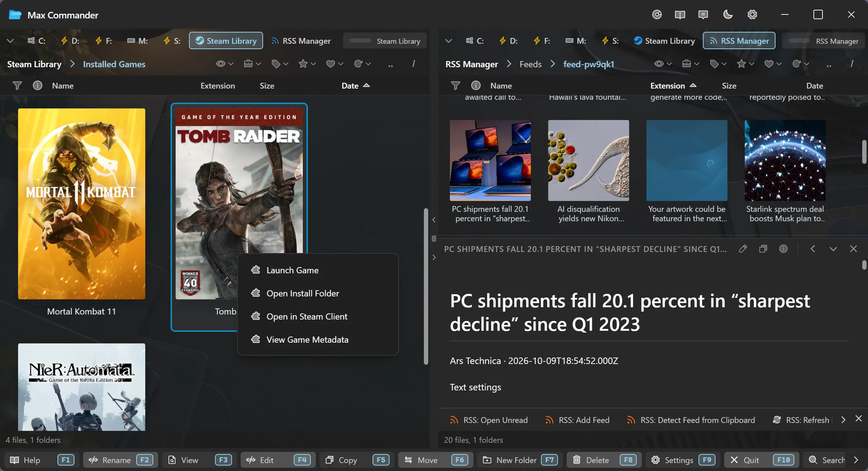Show right panel column info icon
The height and width of the screenshot is (471, 868).
pyautogui.click(x=476, y=86)
